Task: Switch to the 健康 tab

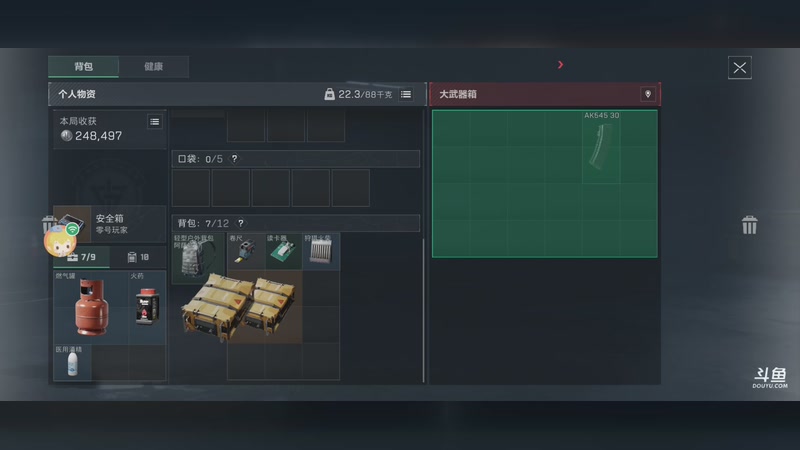Action: click(154, 66)
